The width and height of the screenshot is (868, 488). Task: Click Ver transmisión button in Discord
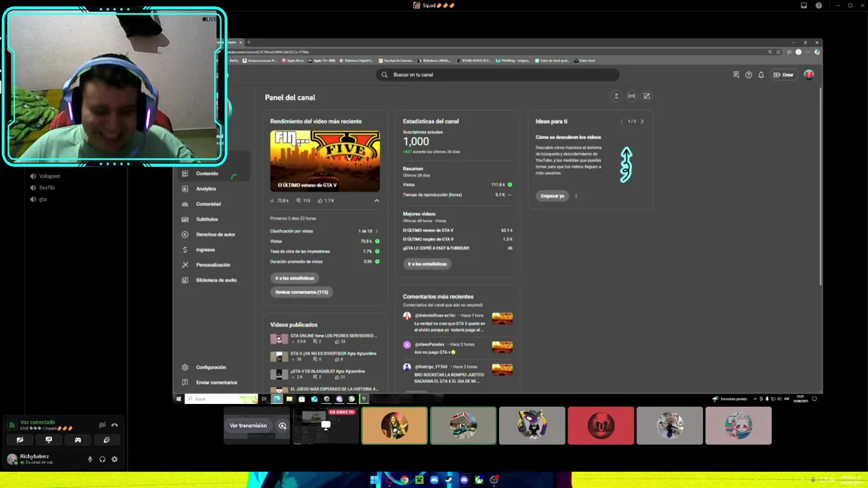248,426
